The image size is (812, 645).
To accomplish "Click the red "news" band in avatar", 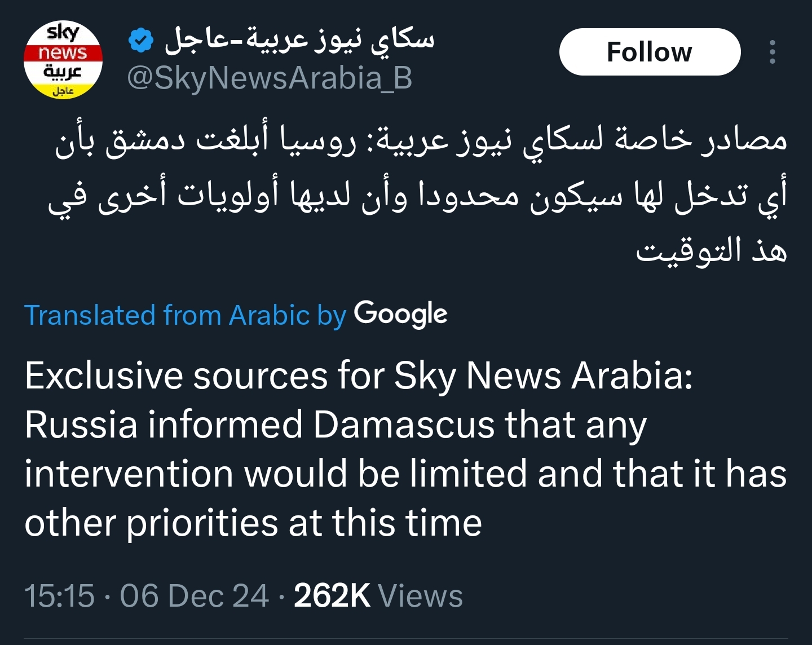I will pos(63,53).
